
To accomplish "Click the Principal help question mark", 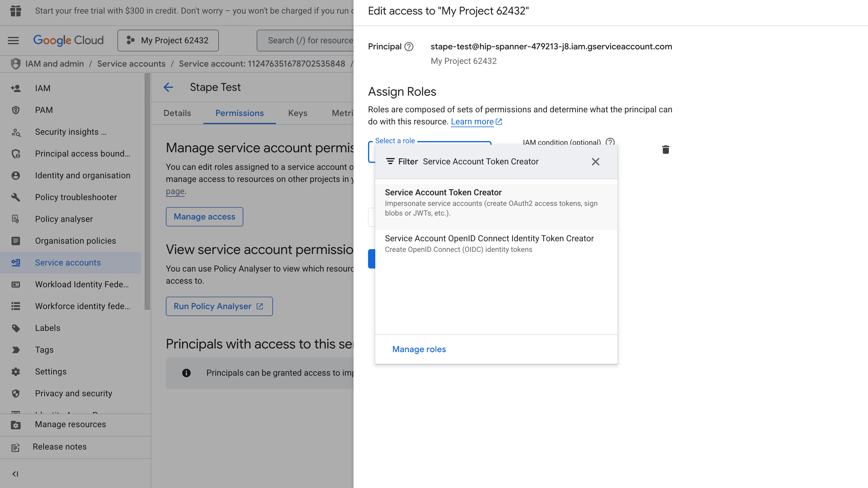I will coord(409,47).
